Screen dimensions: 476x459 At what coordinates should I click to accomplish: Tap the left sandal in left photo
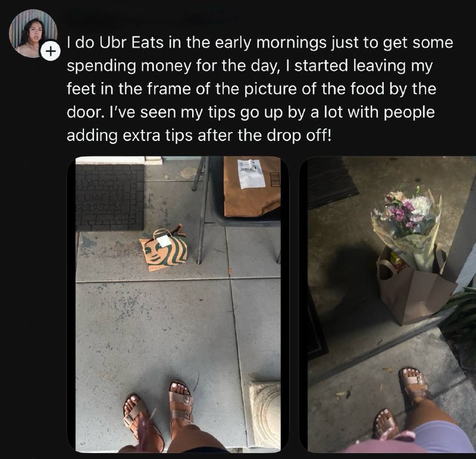(140, 422)
